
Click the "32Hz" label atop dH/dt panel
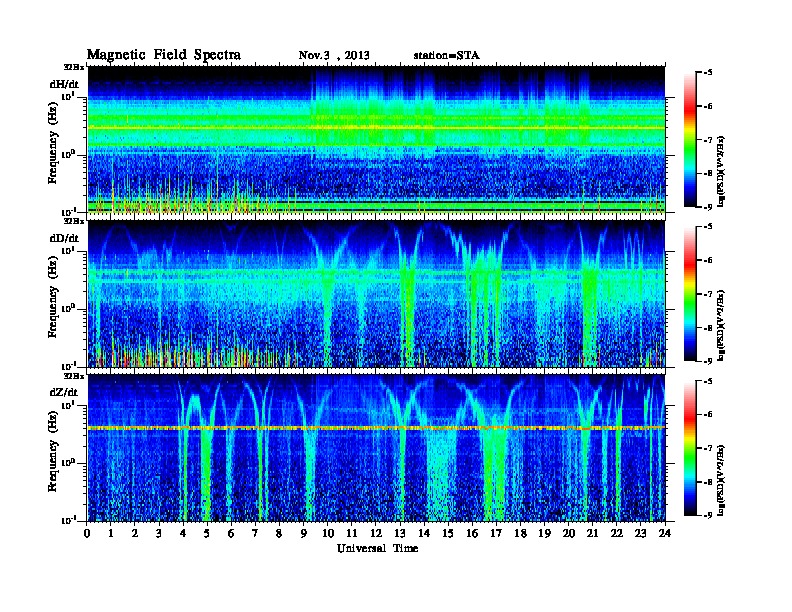coord(74,67)
